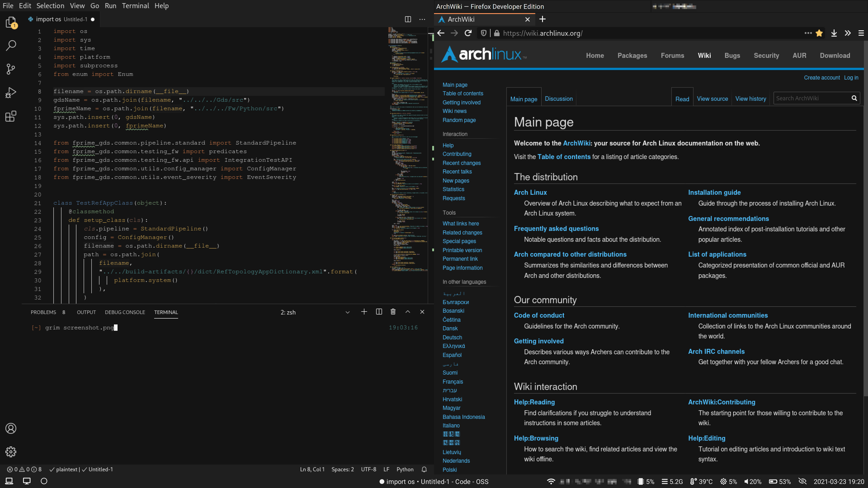The image size is (868, 488).
Task: Split the terminal panel
Action: [379, 312]
